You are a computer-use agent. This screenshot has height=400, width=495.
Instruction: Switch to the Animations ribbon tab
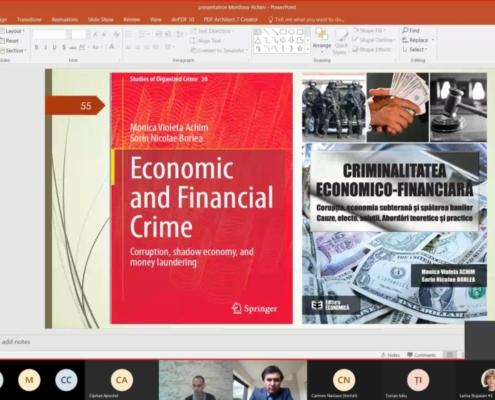(65, 20)
